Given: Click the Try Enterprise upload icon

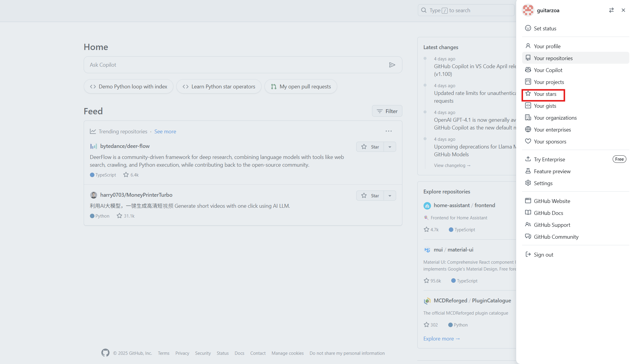Looking at the screenshot, I should [528, 159].
